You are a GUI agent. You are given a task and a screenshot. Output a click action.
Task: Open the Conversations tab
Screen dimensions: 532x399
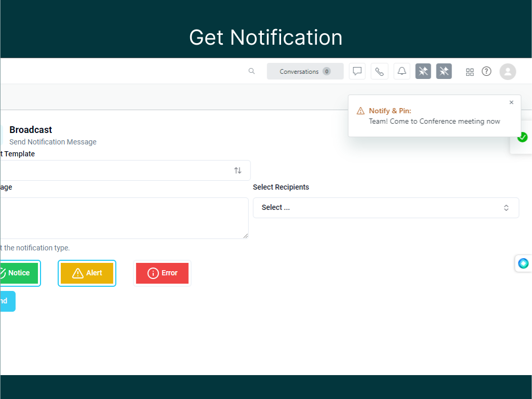pyautogui.click(x=305, y=72)
